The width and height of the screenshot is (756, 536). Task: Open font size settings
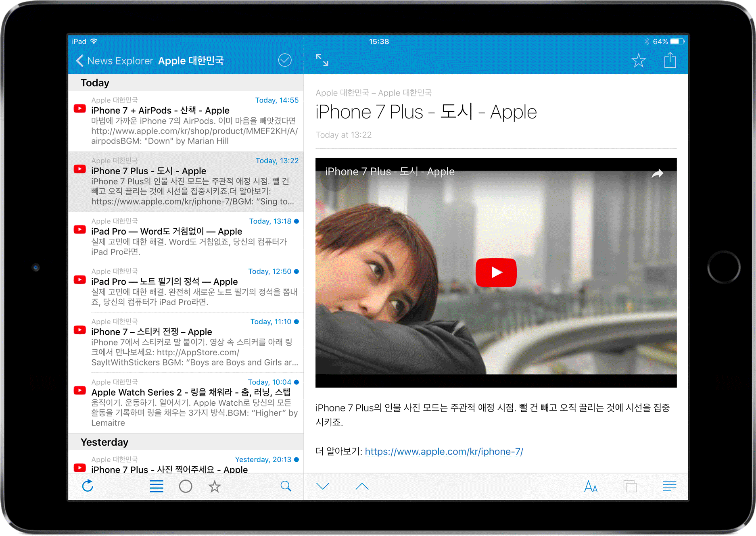pos(591,486)
